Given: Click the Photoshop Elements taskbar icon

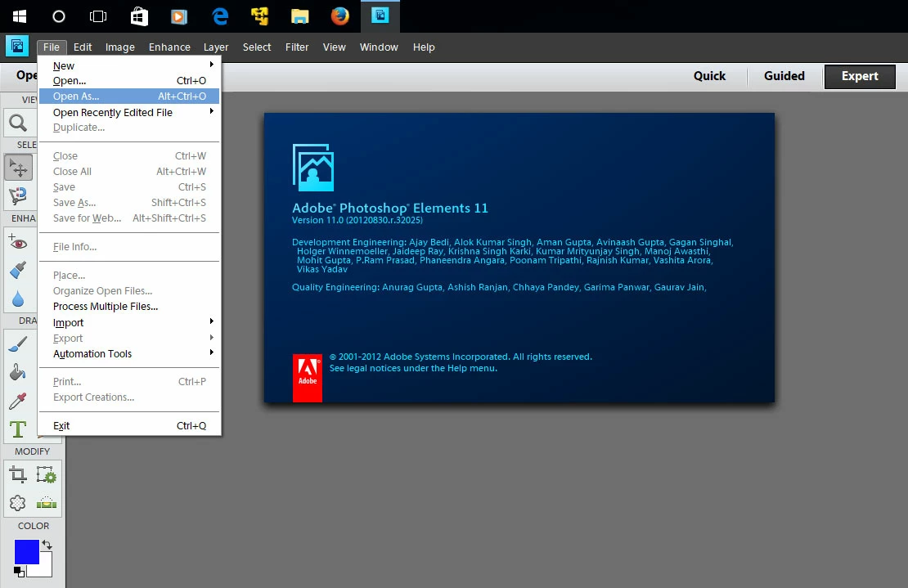Looking at the screenshot, I should coord(380,16).
